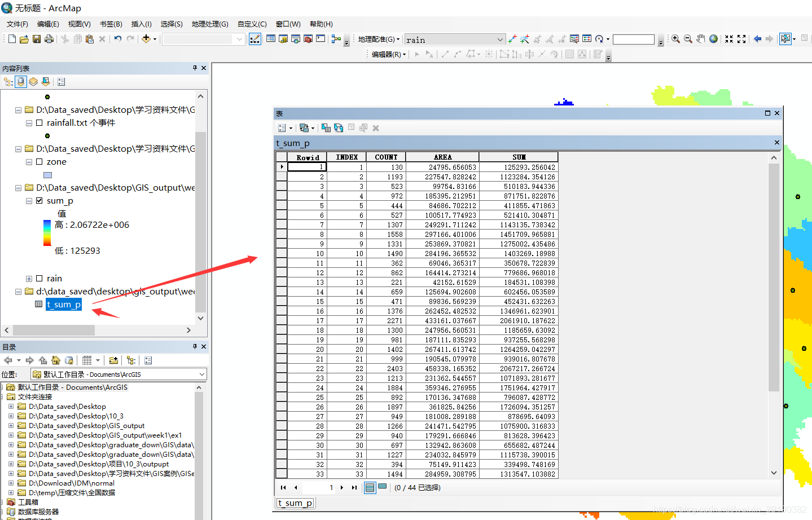Viewport: 812px width, 520px height.
Task: Open the 视图(V) menu
Action: pyautogui.click(x=80, y=24)
